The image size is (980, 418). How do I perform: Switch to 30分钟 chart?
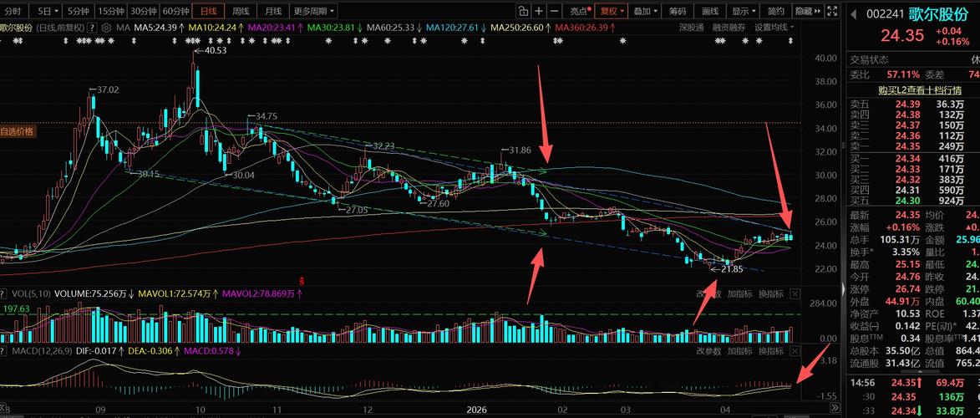143,11
